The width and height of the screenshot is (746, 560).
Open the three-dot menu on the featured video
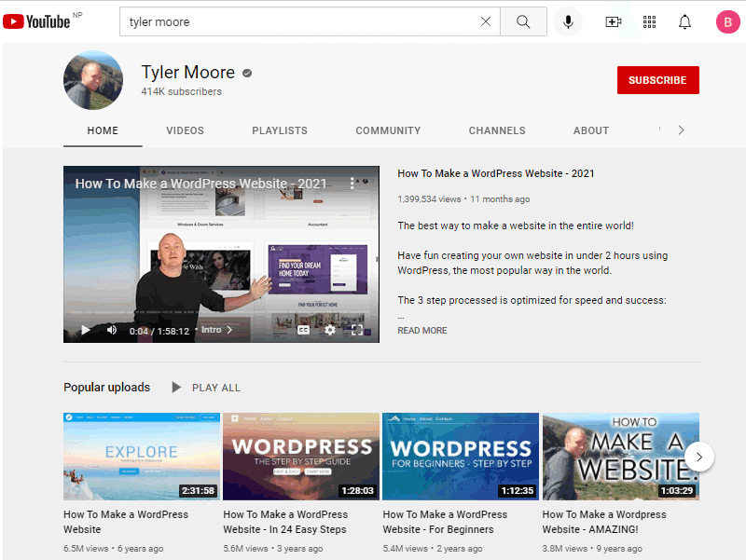tap(352, 184)
